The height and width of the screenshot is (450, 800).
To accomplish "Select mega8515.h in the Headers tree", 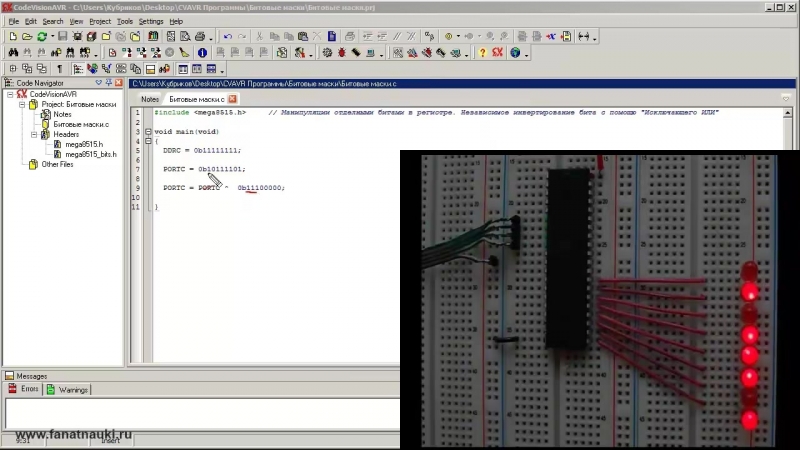I will (x=84, y=144).
